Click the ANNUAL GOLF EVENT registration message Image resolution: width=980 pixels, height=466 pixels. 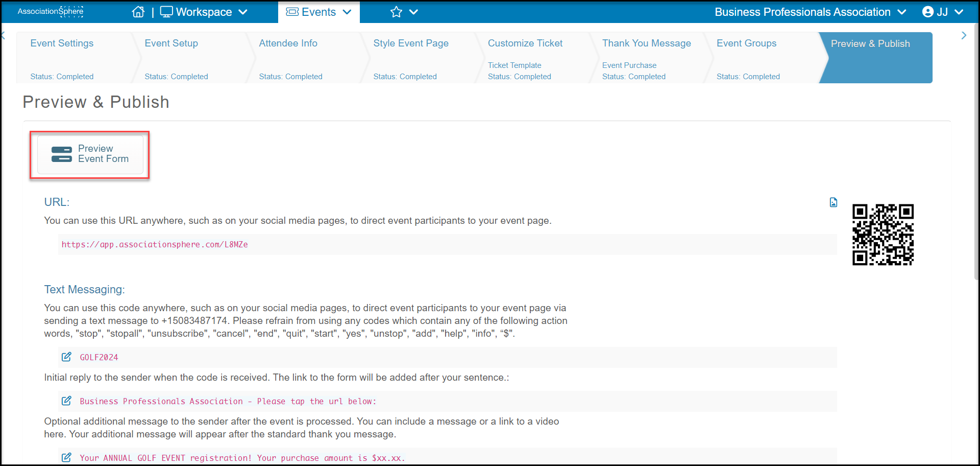point(242,458)
